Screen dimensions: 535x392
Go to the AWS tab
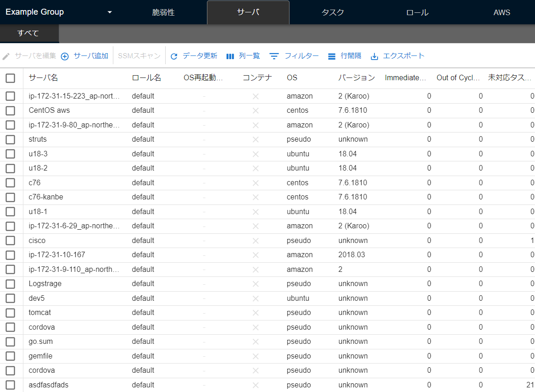(502, 12)
